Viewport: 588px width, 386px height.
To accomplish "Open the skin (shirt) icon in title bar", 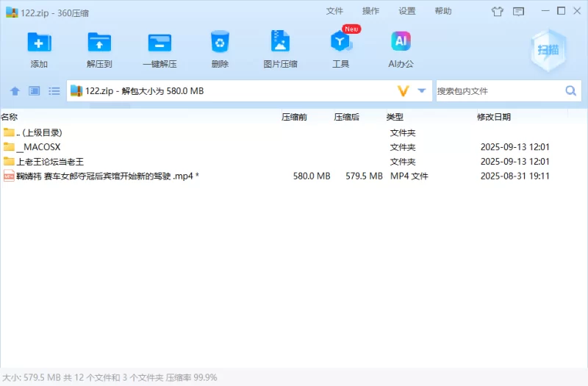I will click(x=498, y=12).
